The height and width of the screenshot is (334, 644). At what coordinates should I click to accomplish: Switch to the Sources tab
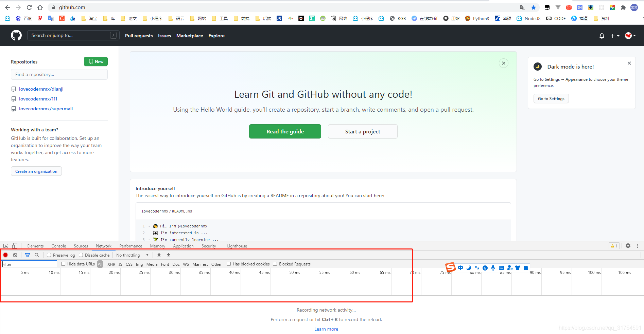click(81, 246)
